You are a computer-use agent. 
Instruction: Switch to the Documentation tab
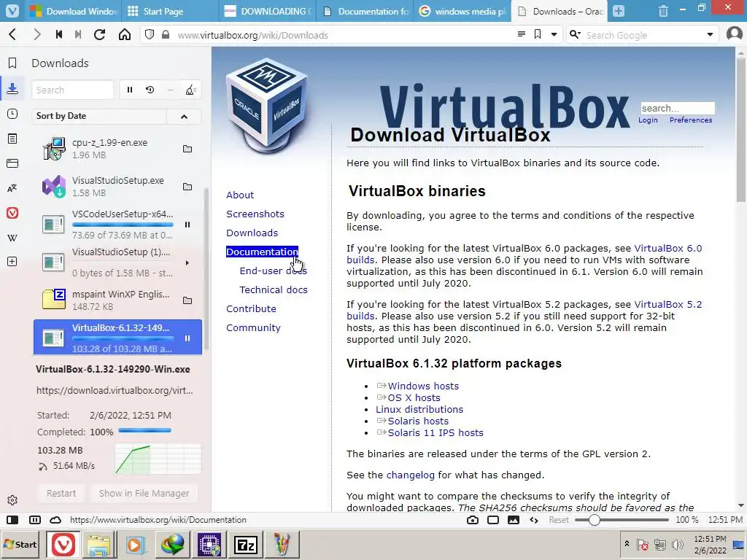[365, 11]
